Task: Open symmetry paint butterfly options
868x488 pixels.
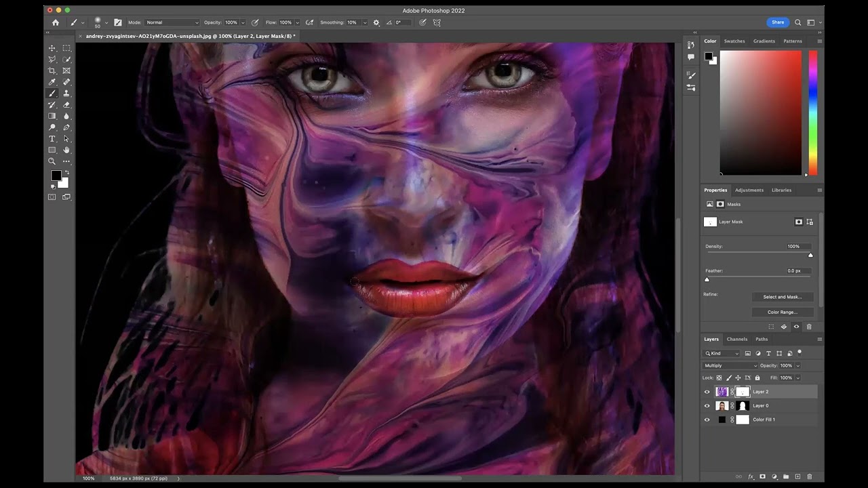Action: click(x=437, y=22)
